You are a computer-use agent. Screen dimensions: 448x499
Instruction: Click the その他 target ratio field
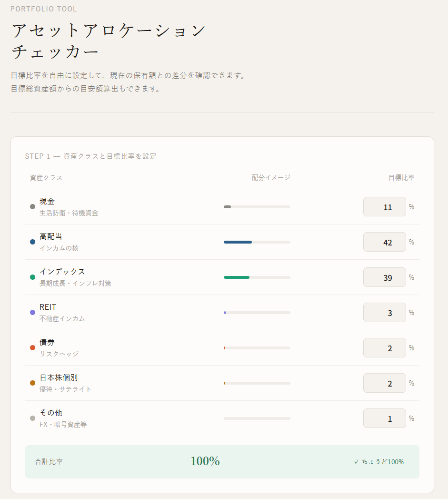pos(384,418)
